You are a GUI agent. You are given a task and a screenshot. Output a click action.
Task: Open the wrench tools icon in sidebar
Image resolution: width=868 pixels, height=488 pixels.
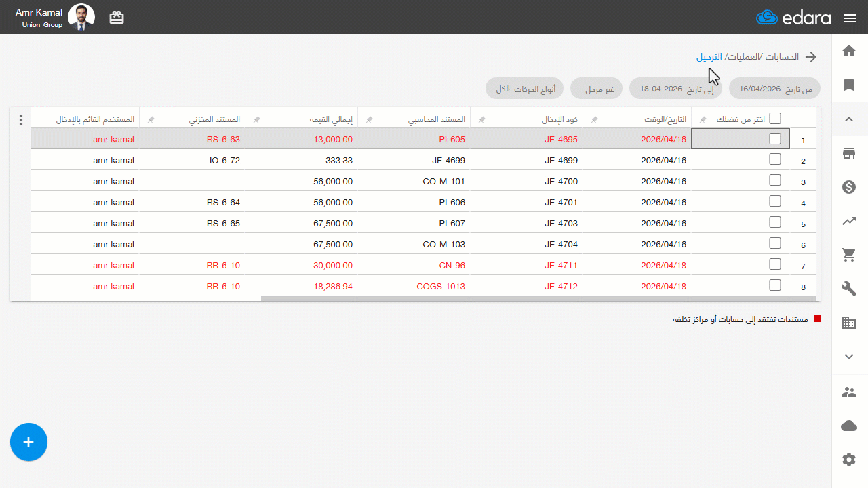click(x=849, y=289)
